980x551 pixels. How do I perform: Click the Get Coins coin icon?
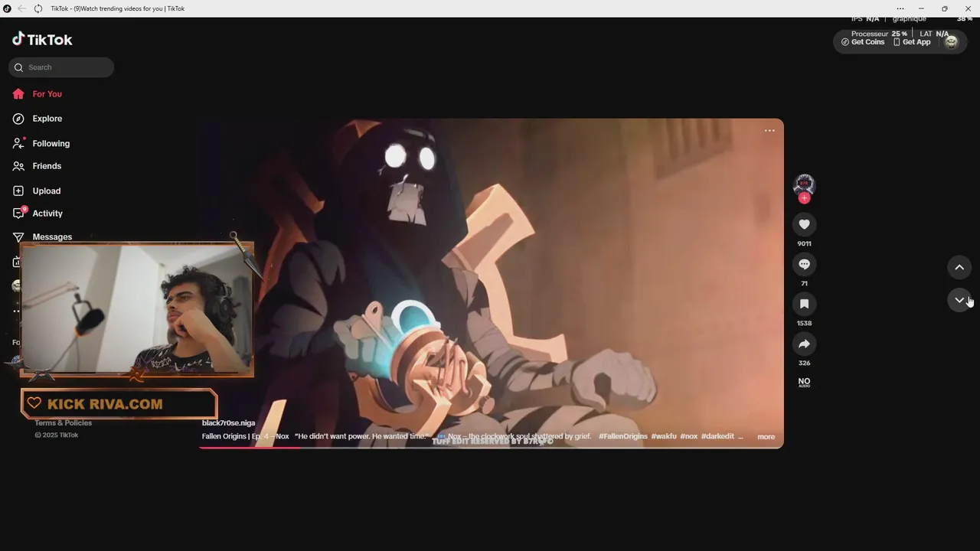click(x=845, y=42)
